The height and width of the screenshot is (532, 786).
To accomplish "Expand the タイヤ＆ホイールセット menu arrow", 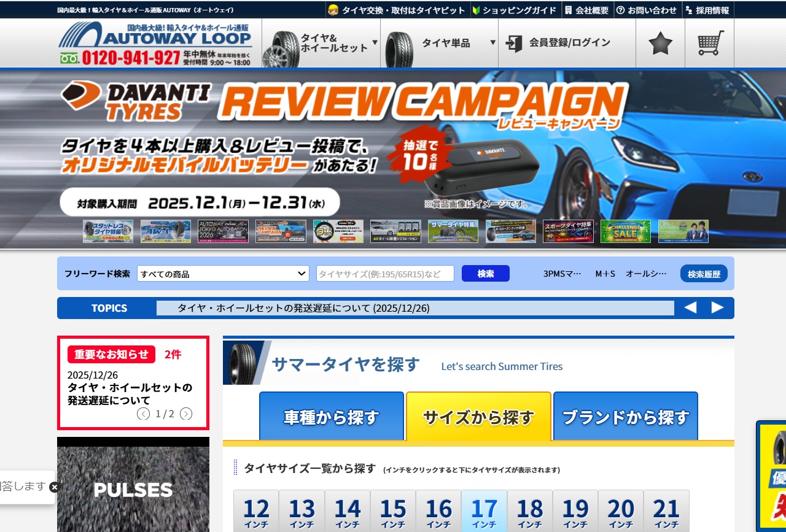I will point(375,43).
